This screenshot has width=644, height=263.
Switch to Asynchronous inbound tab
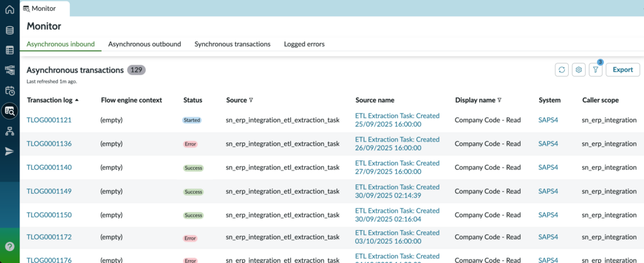tap(61, 44)
